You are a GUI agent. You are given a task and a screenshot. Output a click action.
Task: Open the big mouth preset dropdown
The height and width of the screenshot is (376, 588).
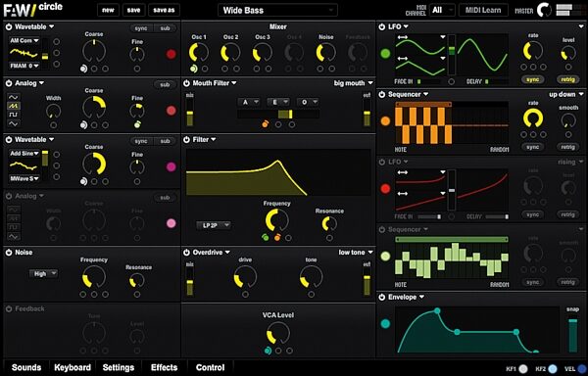click(353, 83)
